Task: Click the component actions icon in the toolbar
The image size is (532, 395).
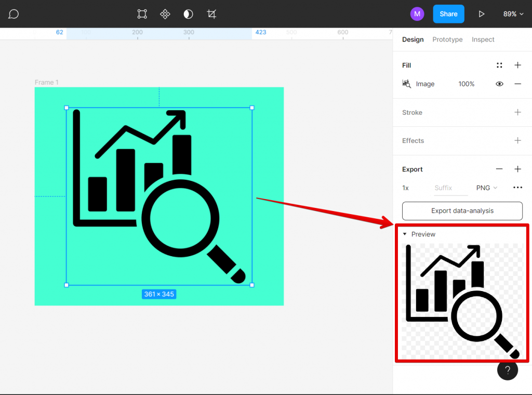Action: [165, 14]
